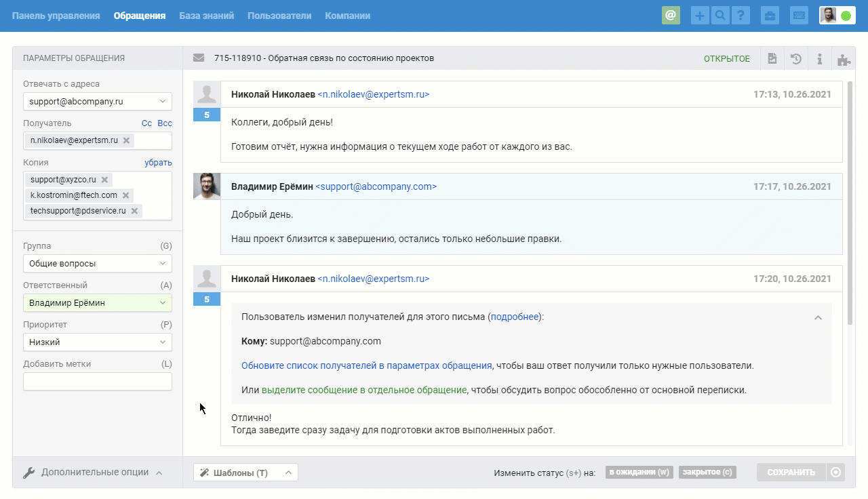Toggle the green online status indicator

tap(846, 16)
